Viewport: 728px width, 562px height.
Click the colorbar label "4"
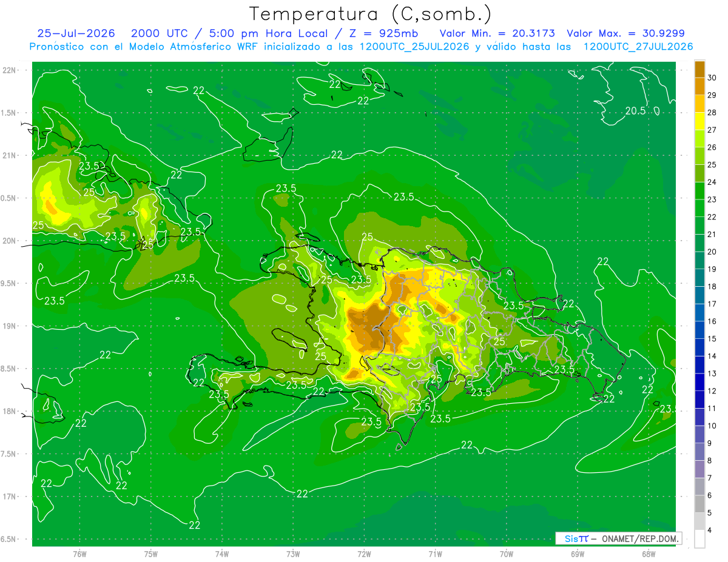710,530
